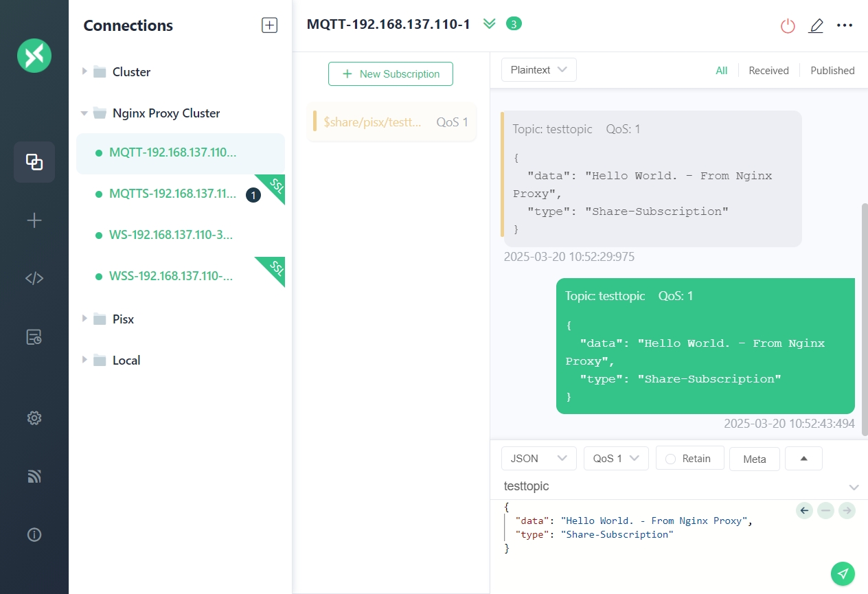Screen dimensions: 868x594
Task: Open the log viewer sidebar icon
Action: [x=34, y=336]
